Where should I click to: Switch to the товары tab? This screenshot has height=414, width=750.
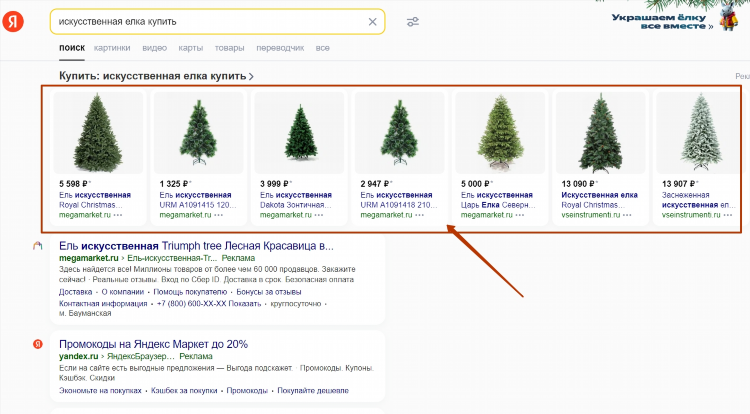229,48
